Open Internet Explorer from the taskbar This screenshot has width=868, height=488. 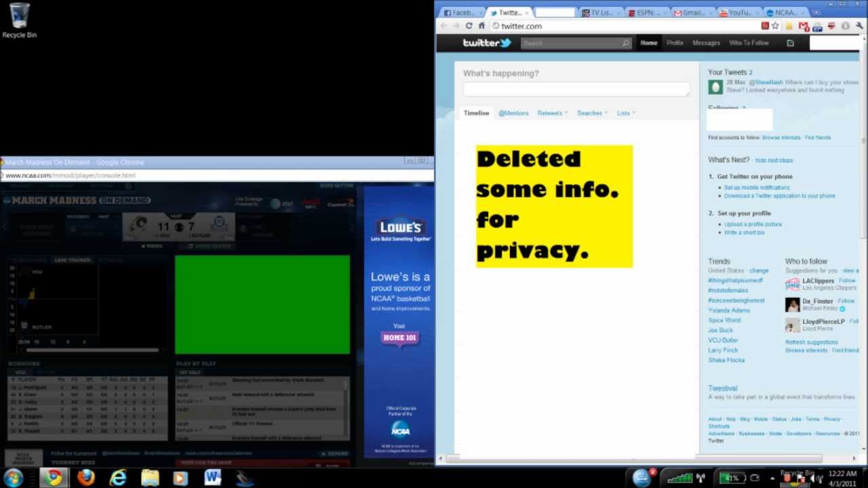tap(118, 478)
